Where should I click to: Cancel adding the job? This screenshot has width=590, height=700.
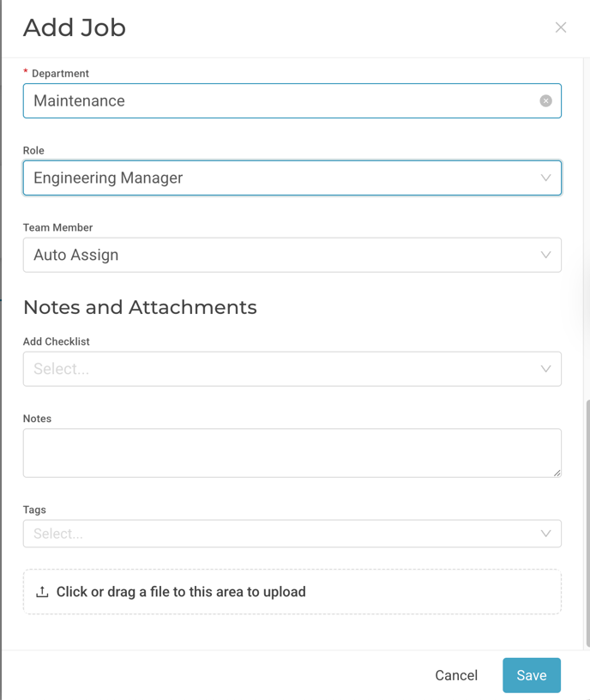pos(456,675)
